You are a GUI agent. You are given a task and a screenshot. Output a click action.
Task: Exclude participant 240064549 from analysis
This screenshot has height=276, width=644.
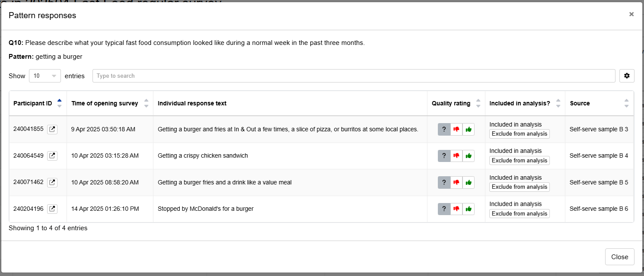click(519, 160)
